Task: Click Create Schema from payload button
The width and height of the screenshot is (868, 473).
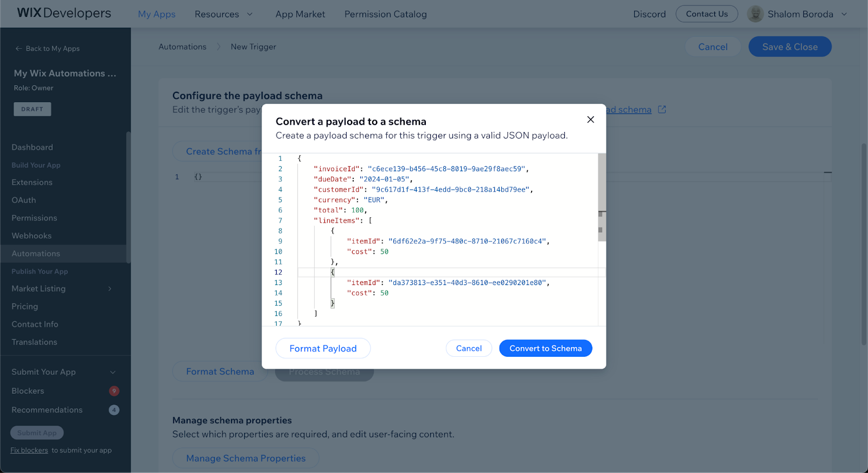Action: pos(217,152)
